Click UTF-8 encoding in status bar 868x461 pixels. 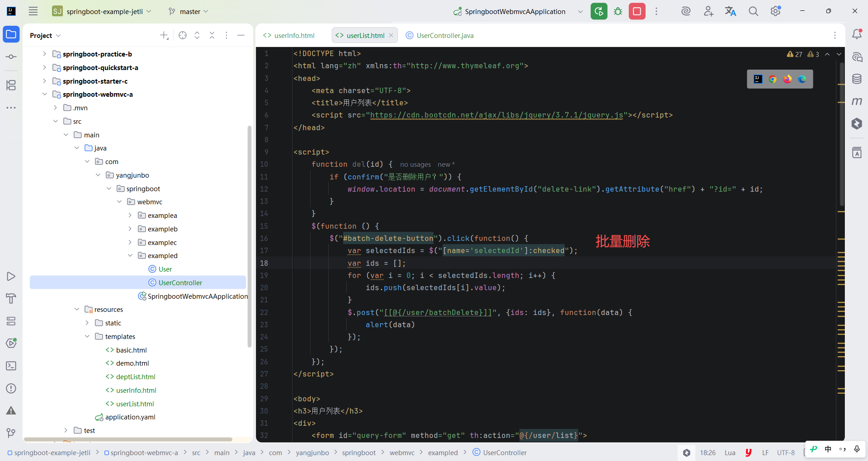click(x=786, y=452)
